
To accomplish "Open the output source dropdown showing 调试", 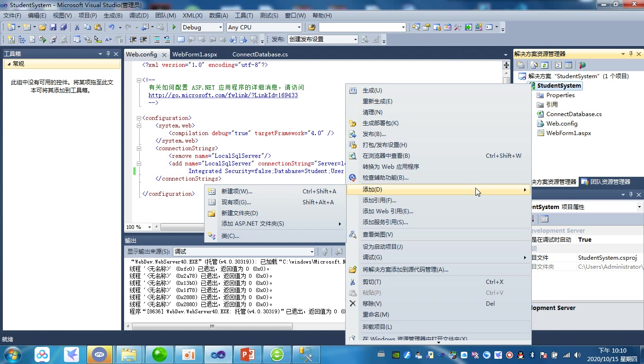I will (312, 252).
